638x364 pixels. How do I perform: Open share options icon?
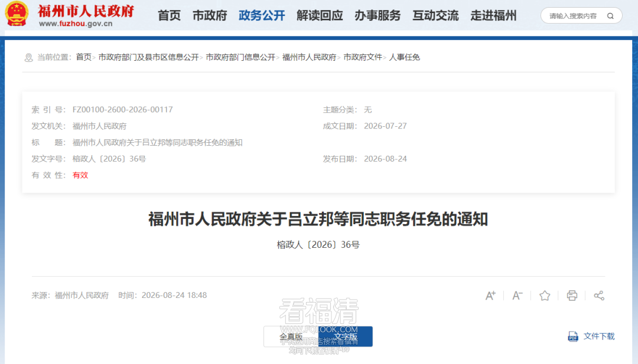(599, 296)
